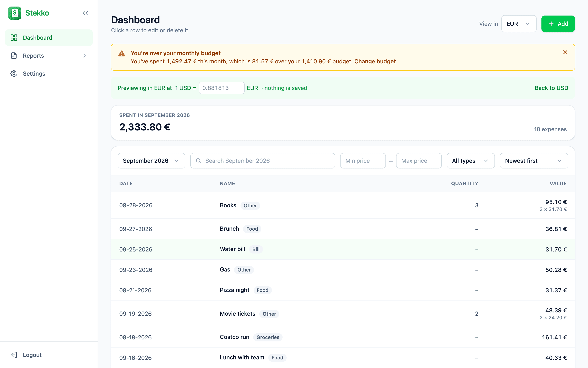Click the Settings gear icon
The height and width of the screenshot is (368, 588).
(14, 74)
